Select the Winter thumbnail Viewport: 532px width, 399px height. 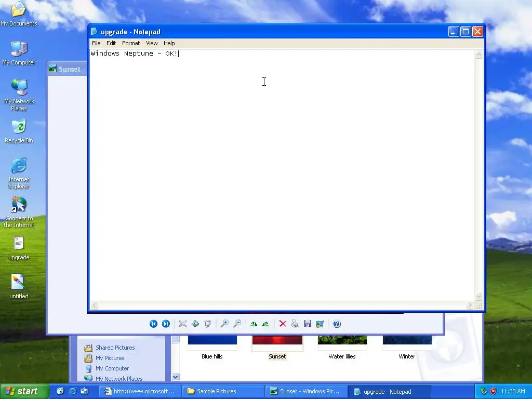coord(407,348)
